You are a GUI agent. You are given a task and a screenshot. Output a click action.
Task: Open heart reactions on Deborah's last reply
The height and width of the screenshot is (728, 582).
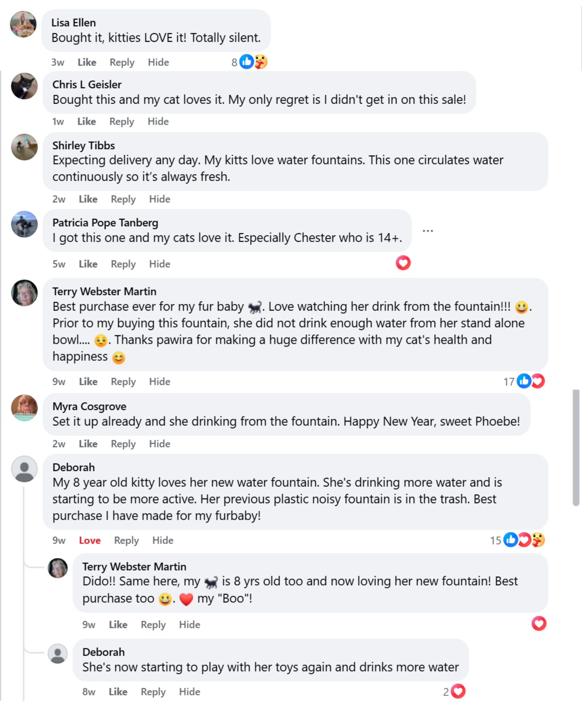coord(455,692)
